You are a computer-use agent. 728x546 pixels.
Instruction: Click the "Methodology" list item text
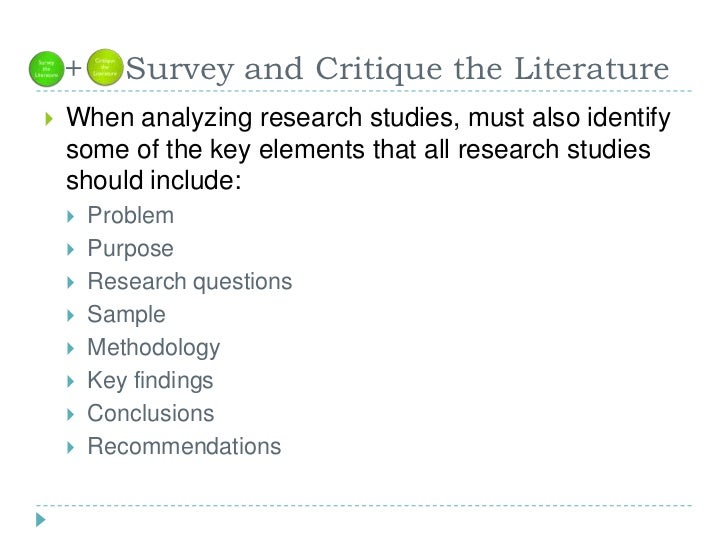(153, 348)
